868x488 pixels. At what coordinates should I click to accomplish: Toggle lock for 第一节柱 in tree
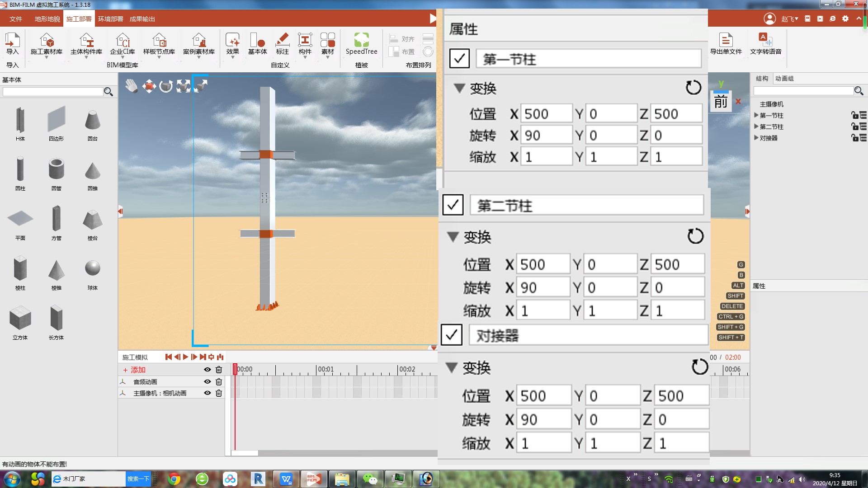click(x=854, y=115)
